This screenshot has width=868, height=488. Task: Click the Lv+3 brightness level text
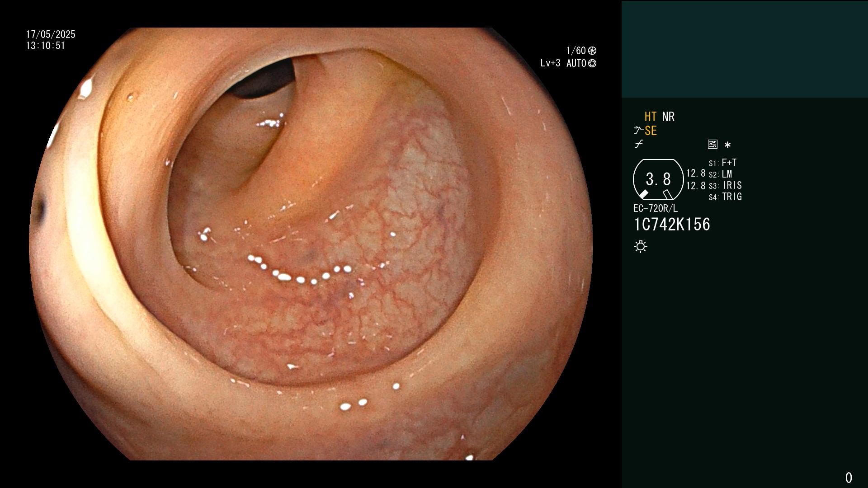550,63
